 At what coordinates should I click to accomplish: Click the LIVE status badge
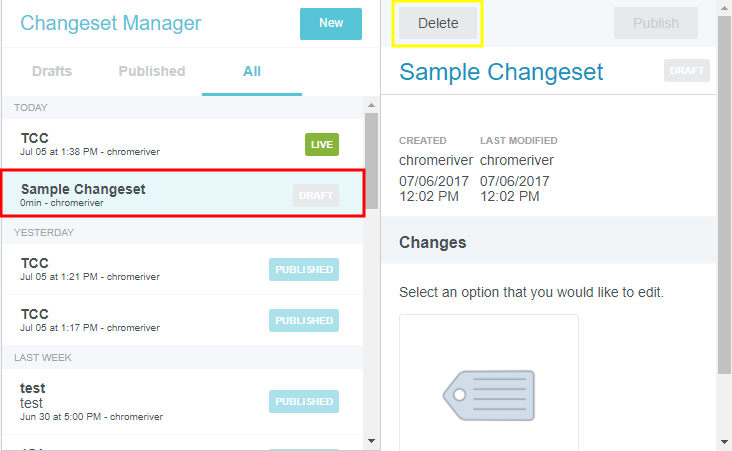click(322, 145)
